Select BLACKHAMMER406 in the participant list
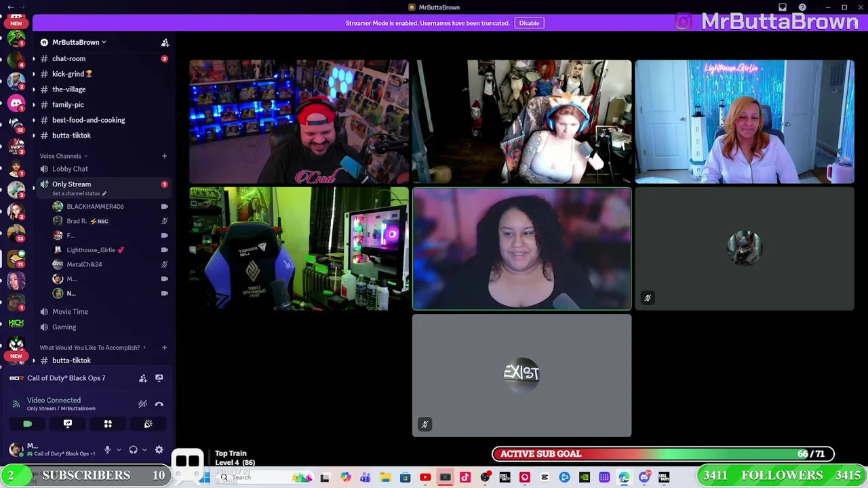 pyautogui.click(x=111, y=207)
